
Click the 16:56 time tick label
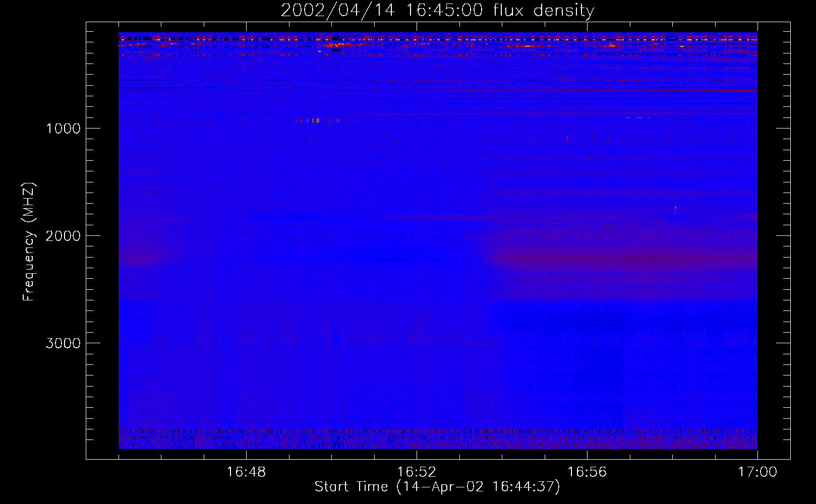click(x=587, y=472)
